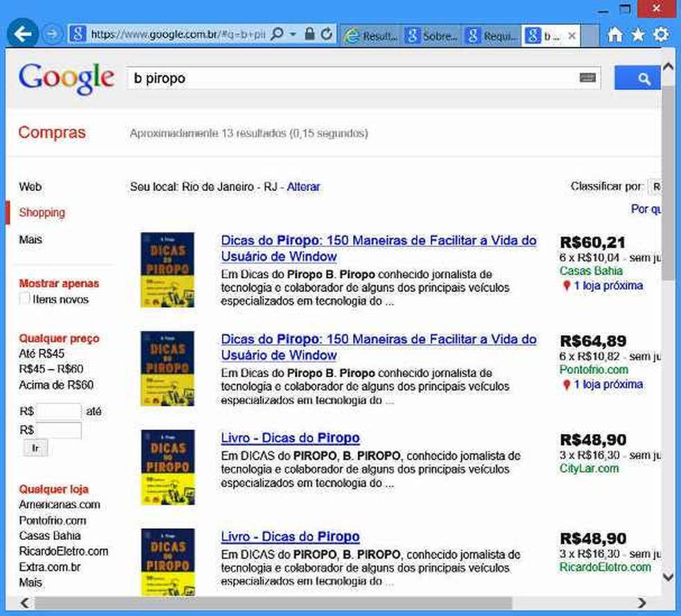Click the vertical scrollbar thumb

(x=668, y=183)
